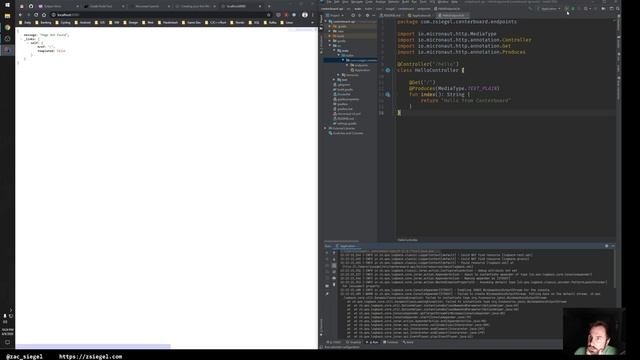
Task: Bookmark this page with star icon
Action: click(x=269, y=15)
